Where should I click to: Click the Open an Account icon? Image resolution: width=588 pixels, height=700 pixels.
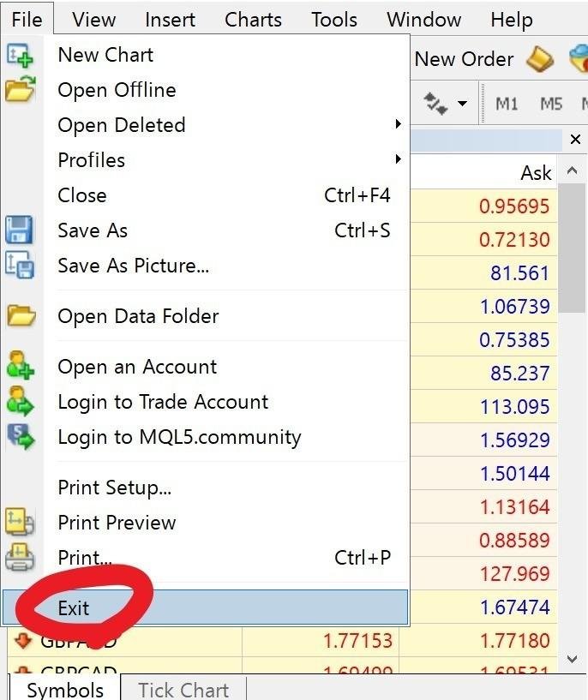[x=20, y=366]
